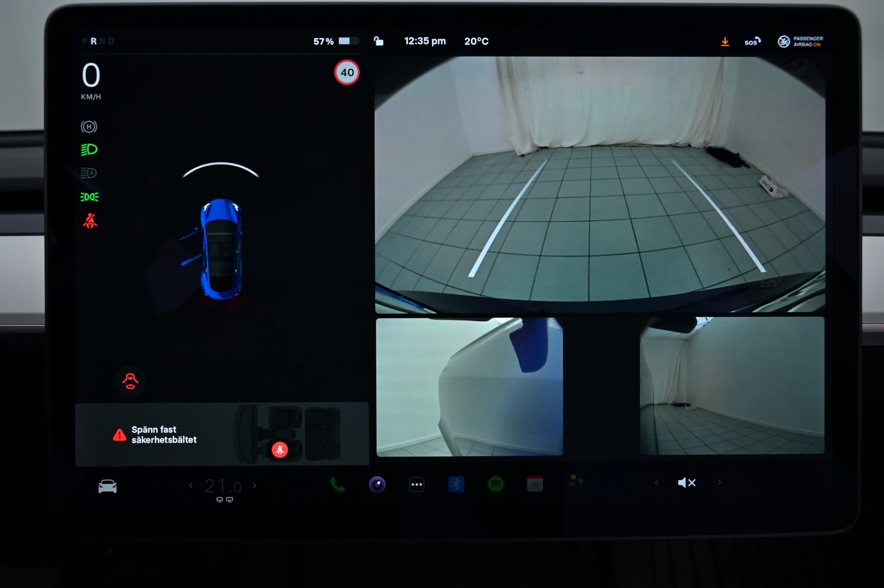Decrease temperature with left arrow
The height and width of the screenshot is (588, 884).
191,485
